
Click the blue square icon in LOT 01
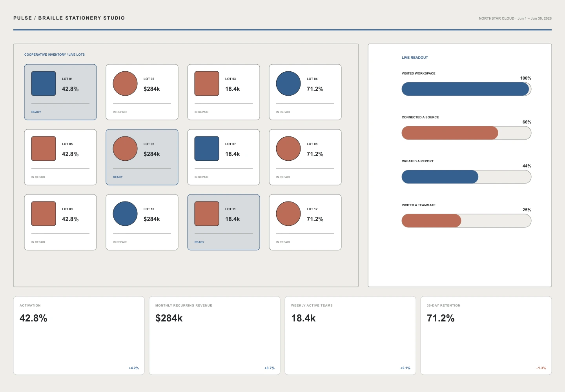[x=44, y=83]
